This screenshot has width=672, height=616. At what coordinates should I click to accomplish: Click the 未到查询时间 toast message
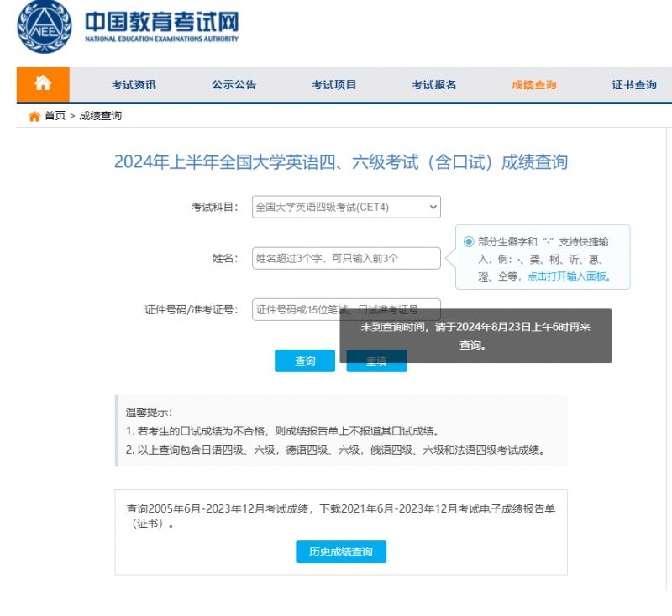point(475,335)
